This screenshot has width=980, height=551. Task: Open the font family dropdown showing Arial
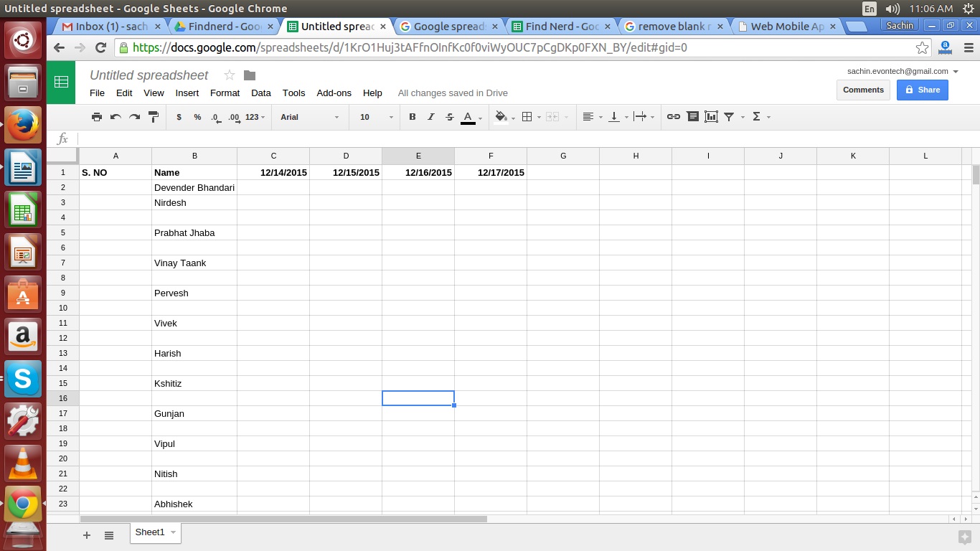(x=308, y=117)
